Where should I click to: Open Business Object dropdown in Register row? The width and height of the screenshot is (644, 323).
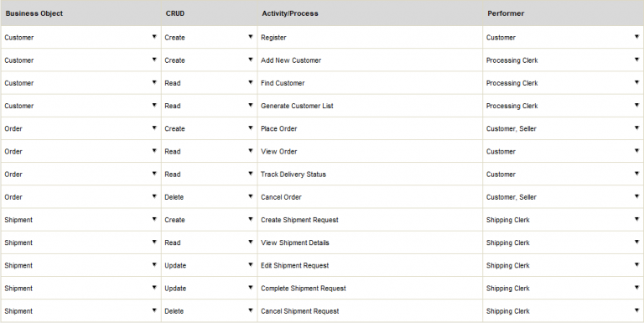coord(154,37)
